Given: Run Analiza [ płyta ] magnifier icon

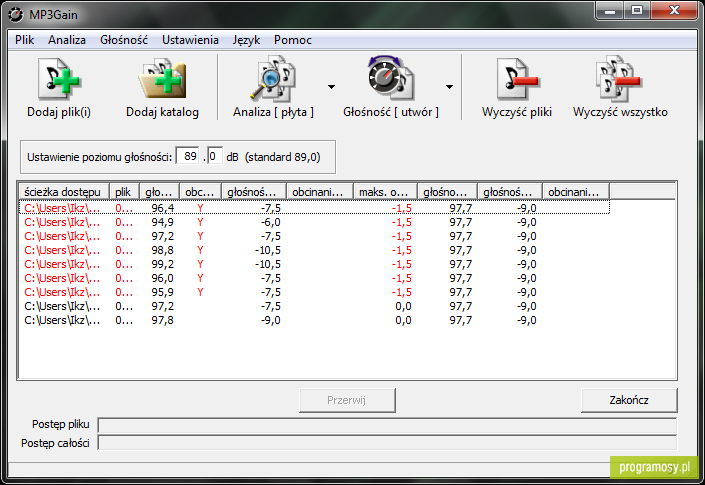Looking at the screenshot, I should point(273,79).
